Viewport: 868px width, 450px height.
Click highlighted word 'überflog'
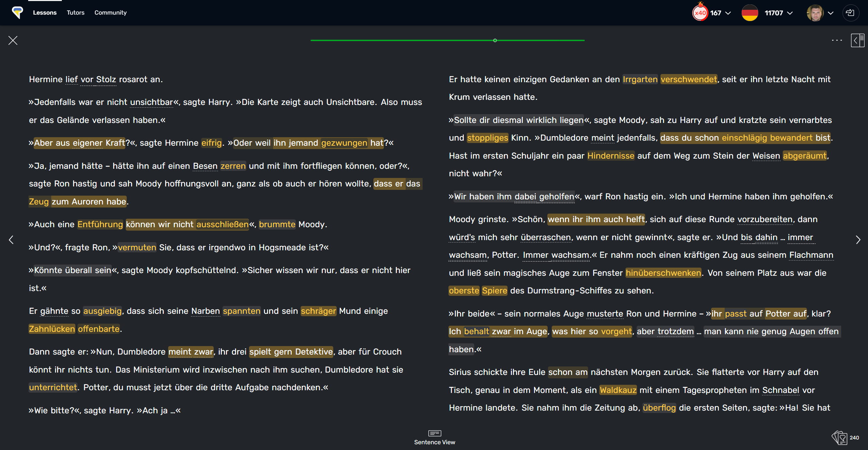tap(659, 408)
